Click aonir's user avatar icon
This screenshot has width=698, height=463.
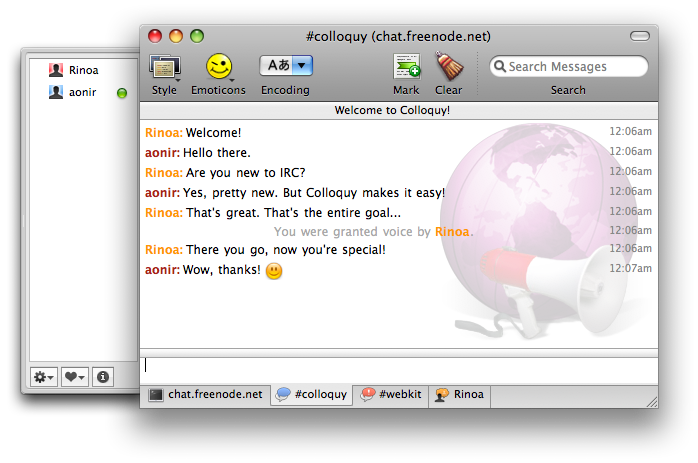tap(56, 92)
